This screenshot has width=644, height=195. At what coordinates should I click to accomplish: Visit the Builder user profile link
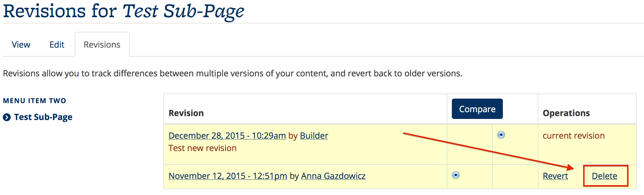314,136
